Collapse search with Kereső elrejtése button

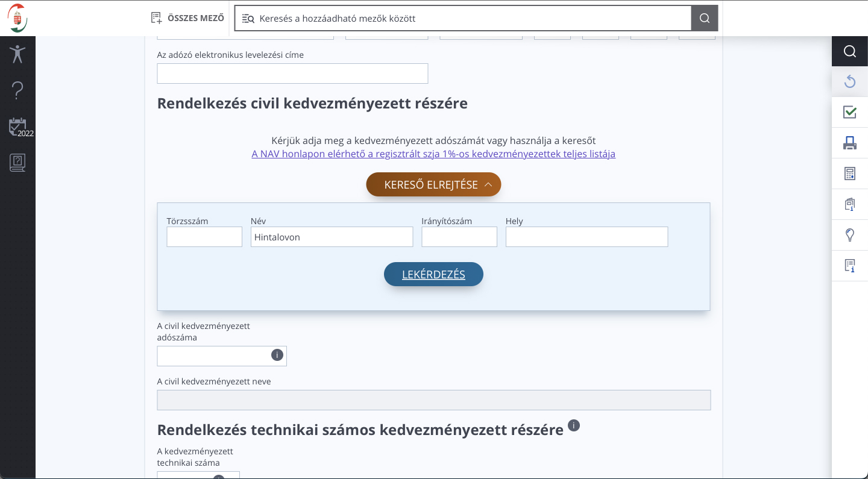click(x=433, y=184)
